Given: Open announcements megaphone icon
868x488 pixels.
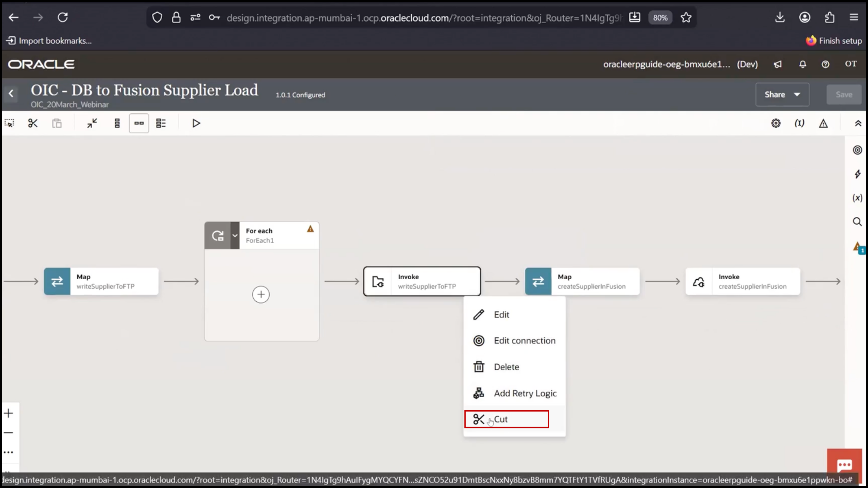Looking at the screenshot, I should [778, 64].
